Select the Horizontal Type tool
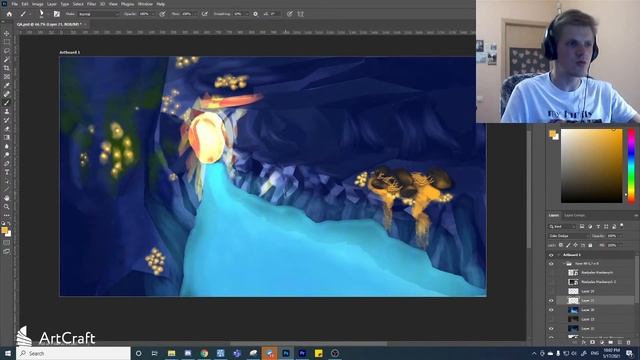 click(7, 172)
